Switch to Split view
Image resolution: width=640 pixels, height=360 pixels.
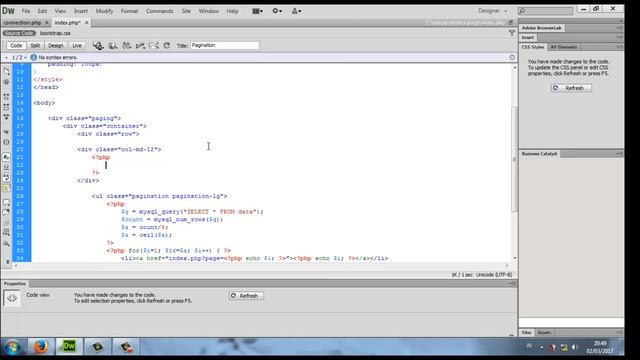pos(35,46)
